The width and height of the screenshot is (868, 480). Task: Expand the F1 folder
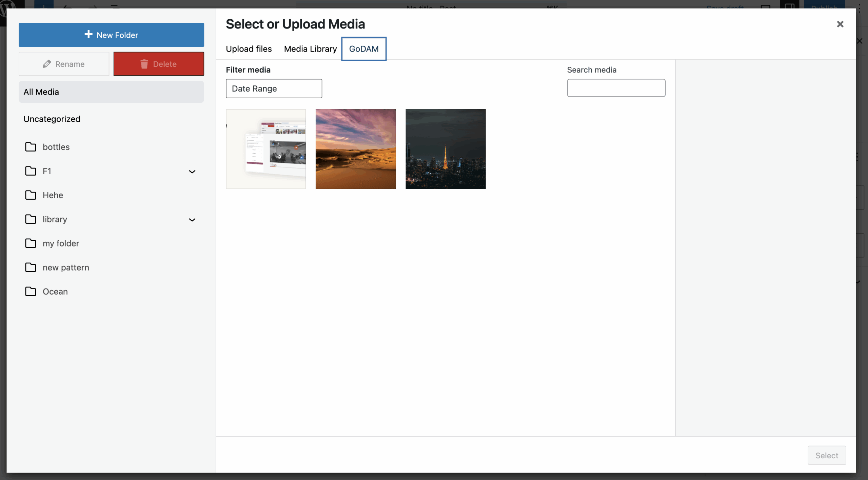tap(192, 171)
